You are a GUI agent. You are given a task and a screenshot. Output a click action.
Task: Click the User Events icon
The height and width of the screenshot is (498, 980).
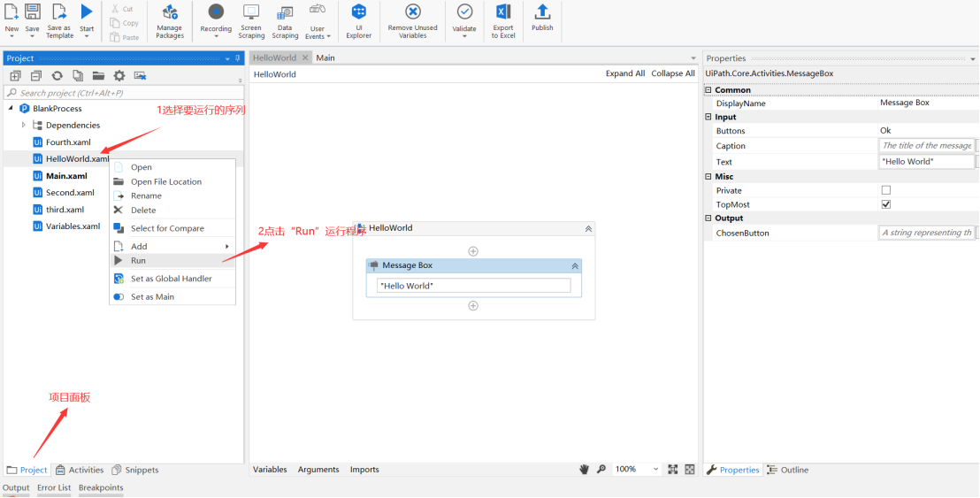coord(318,10)
